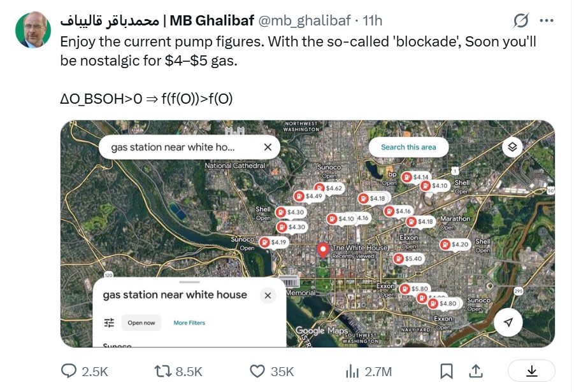Open MB Ghalibaf's profile avatar
Screen dimensions: 574x392
33,31
